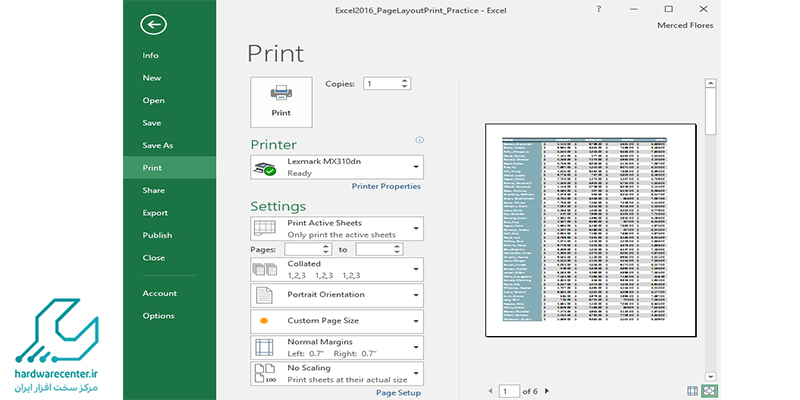Click the No Scaling page icon
800x400 pixels.
pyautogui.click(x=265, y=373)
